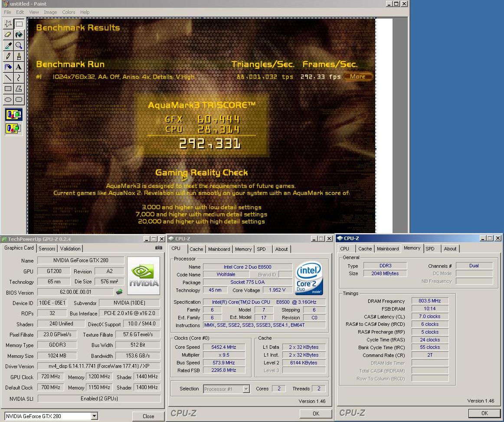Select the Pencil tool in Paint
The width and height of the screenshot is (504, 422).
(x=8, y=56)
